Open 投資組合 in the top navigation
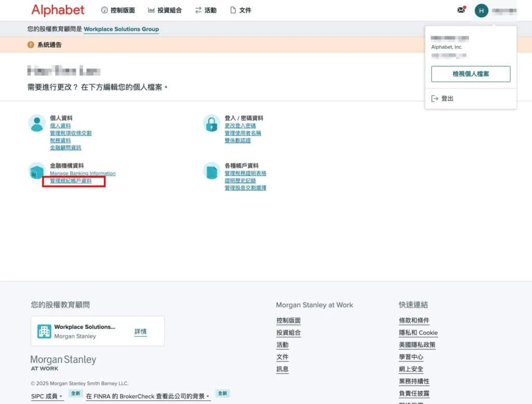 165,10
